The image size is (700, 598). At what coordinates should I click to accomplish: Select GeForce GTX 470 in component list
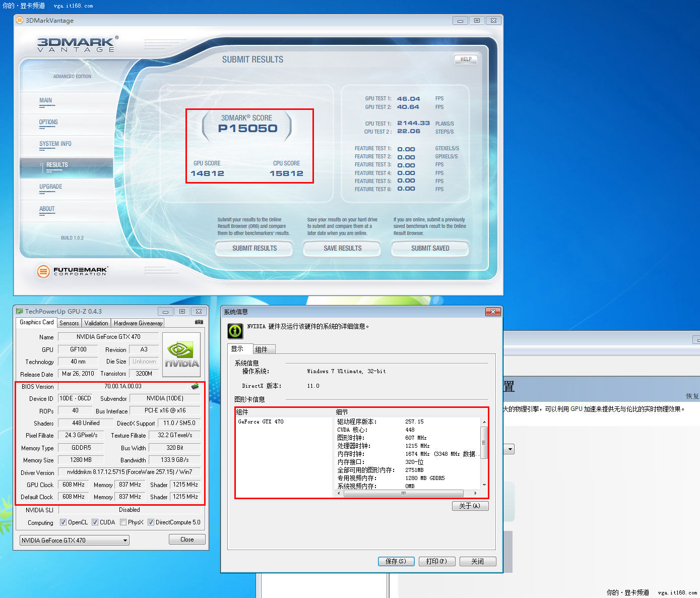coord(261,422)
